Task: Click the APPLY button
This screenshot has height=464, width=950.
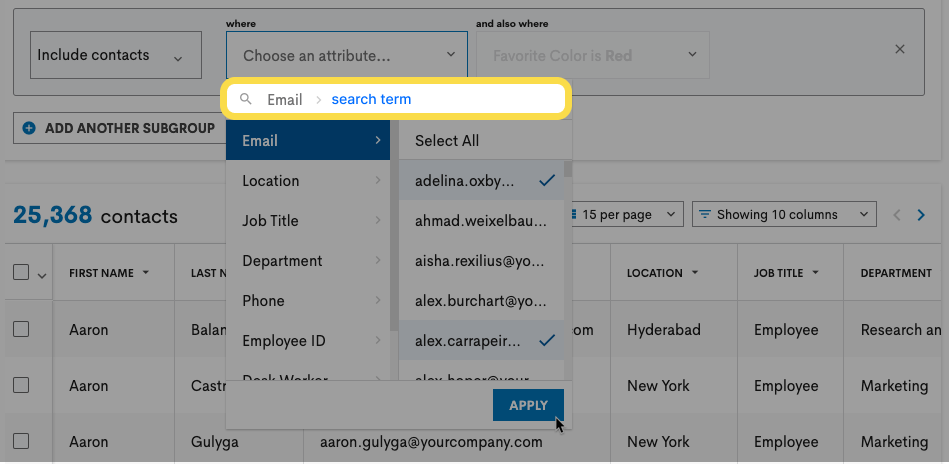Action: pyautogui.click(x=528, y=405)
